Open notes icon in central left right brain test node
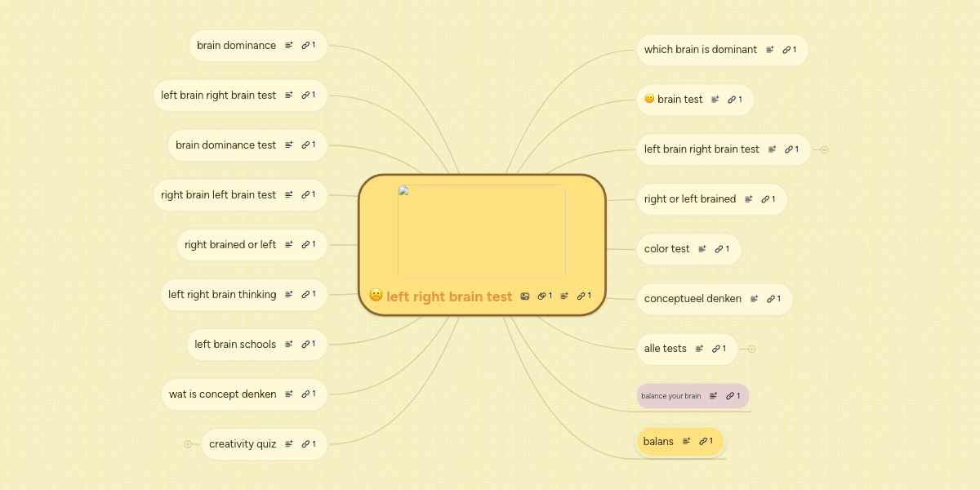 pyautogui.click(x=564, y=296)
